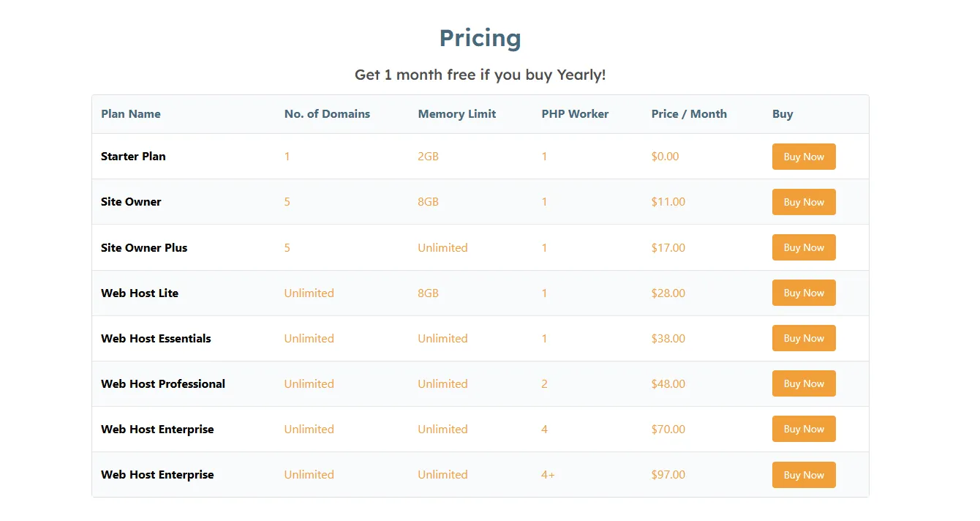Viewport: 980px width, 521px height.
Task: Select the Web Host Professional plan name
Action: click(x=163, y=383)
